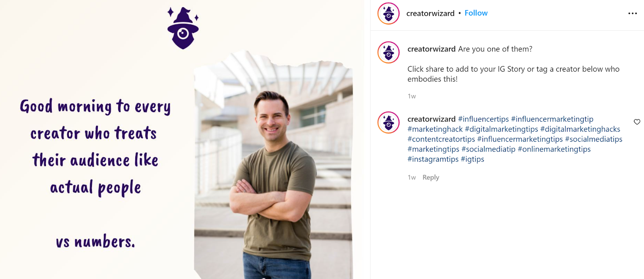644x279 pixels.
Task: Reply to the hashtag comment
Action: pos(431,177)
